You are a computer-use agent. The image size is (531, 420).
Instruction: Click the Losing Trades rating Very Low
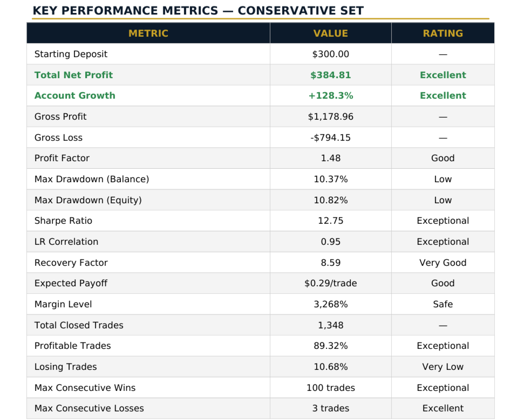(443, 367)
